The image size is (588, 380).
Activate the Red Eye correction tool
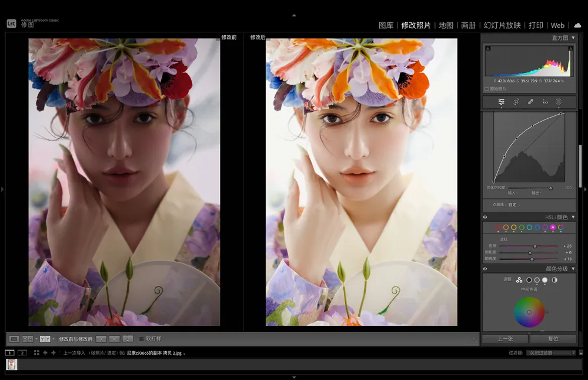click(x=545, y=102)
